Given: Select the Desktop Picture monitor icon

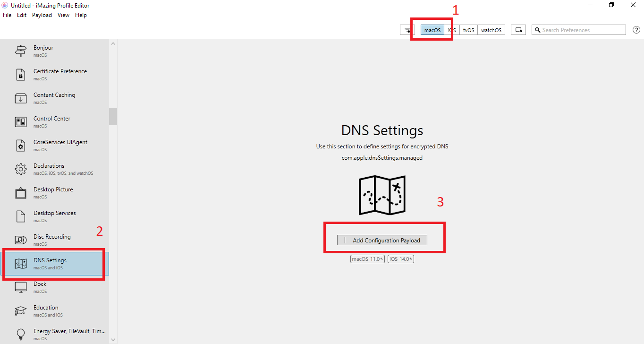Looking at the screenshot, I should (x=21, y=193).
